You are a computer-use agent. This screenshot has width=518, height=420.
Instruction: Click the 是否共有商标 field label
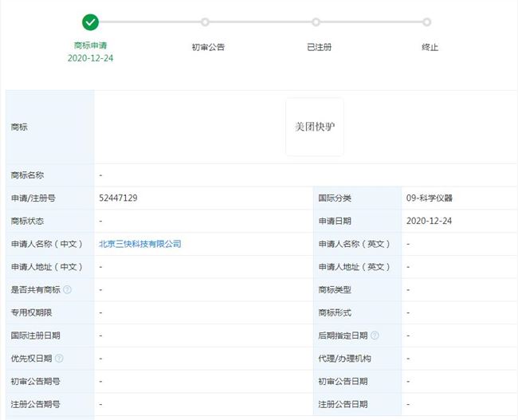(x=35, y=290)
